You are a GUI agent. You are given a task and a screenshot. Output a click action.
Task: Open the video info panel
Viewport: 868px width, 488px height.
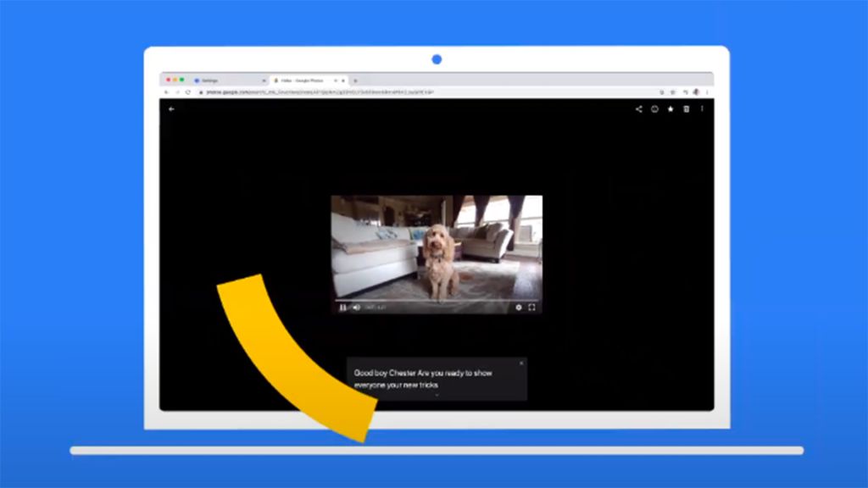654,109
